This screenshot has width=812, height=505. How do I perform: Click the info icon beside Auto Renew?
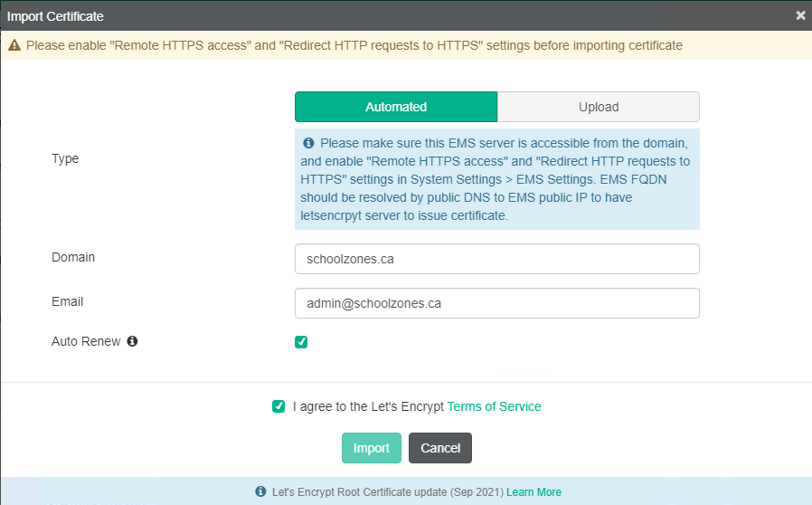(x=132, y=341)
